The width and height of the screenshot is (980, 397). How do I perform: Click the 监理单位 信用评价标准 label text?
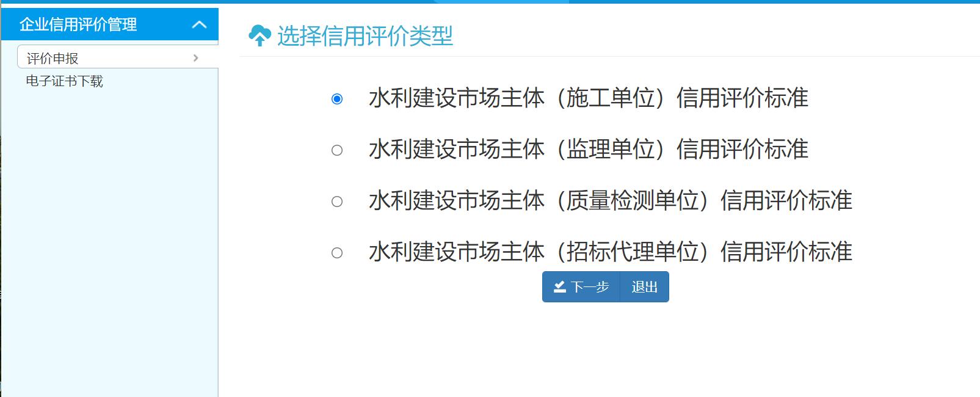click(588, 150)
